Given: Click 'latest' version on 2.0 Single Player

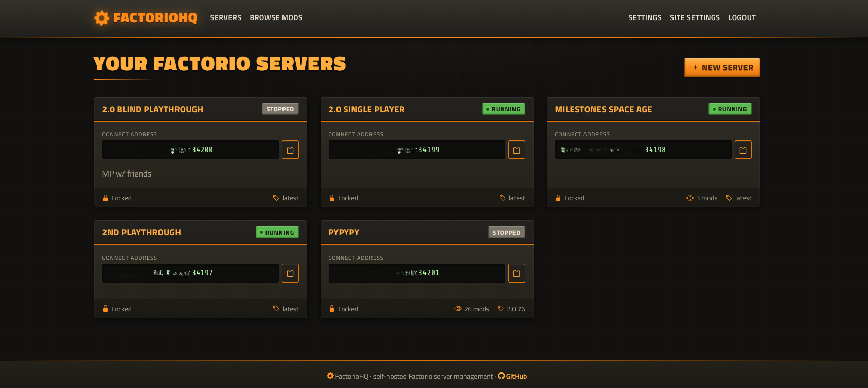Looking at the screenshot, I should pos(517,198).
